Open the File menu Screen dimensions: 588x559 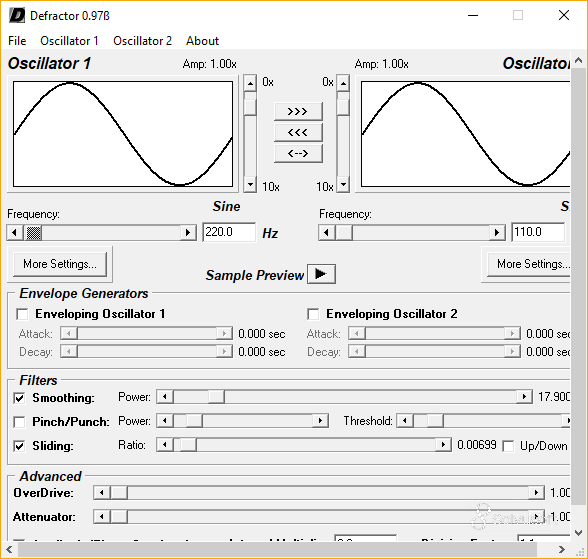[17, 40]
